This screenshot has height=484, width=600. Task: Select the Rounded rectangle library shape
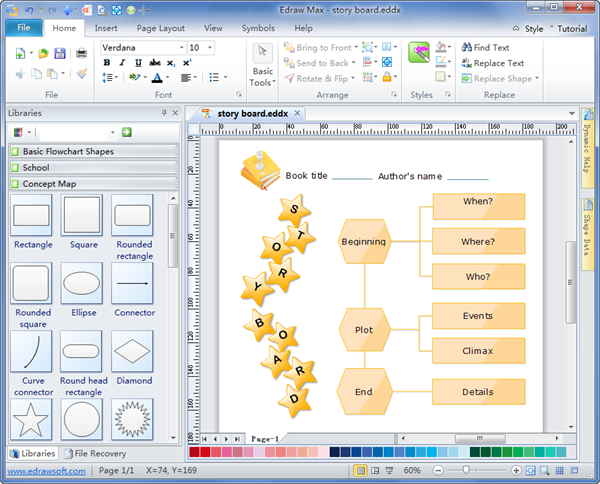(132, 215)
